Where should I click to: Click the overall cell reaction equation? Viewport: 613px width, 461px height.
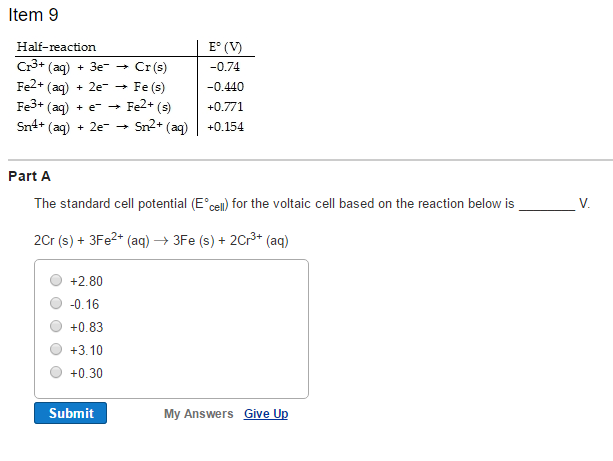[x=161, y=240]
